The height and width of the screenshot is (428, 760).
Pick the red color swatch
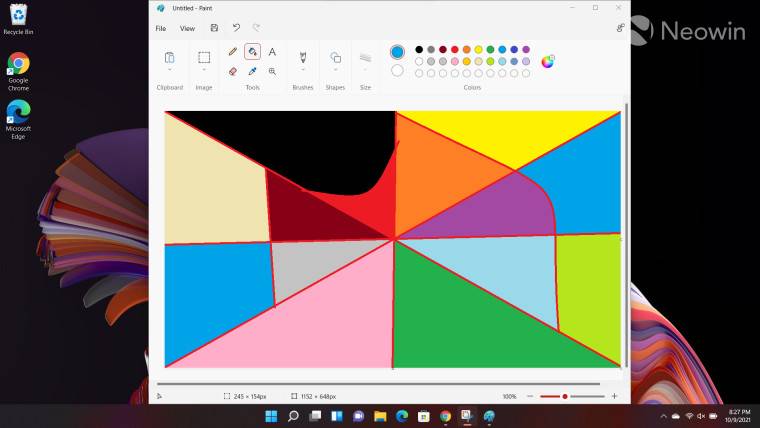tap(455, 49)
